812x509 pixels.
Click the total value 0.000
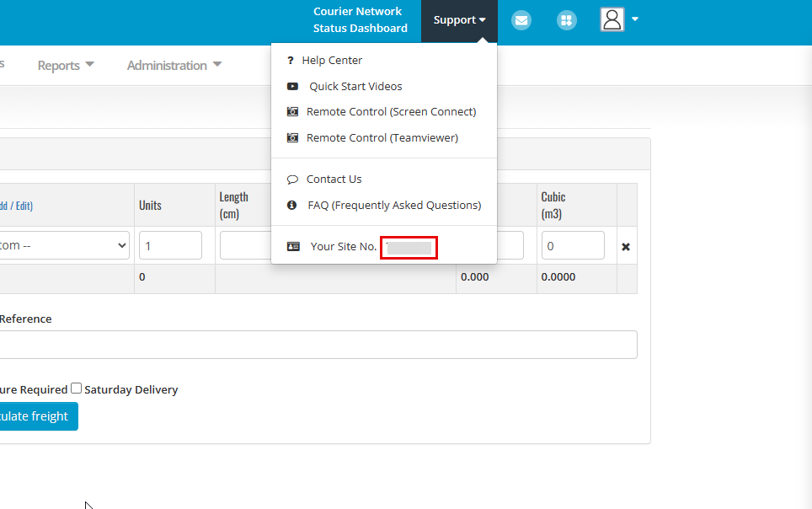coord(475,276)
